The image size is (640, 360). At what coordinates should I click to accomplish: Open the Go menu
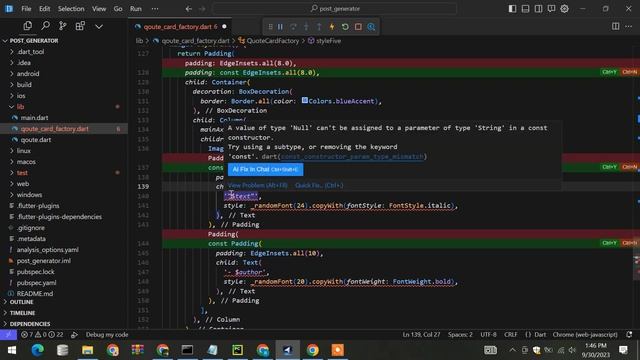tap(118, 9)
